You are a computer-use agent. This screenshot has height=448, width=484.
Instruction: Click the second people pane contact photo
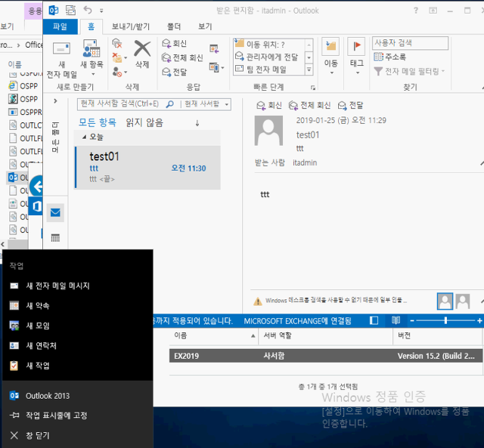(462, 301)
